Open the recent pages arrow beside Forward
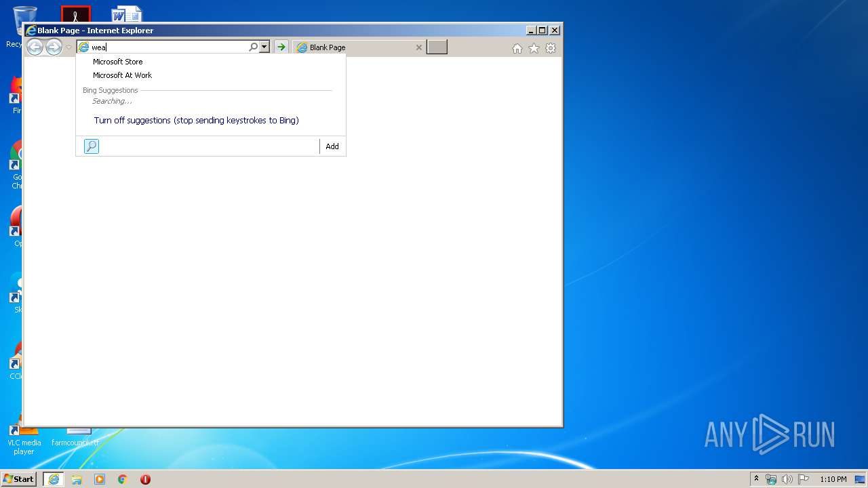868x488 pixels. point(68,47)
